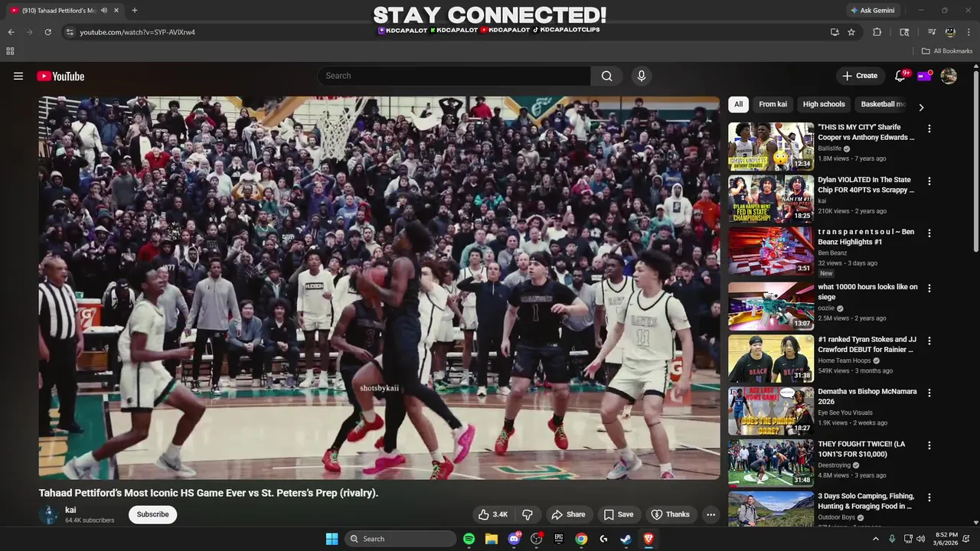This screenshot has height=551, width=980.
Task: Bookmark this page with star icon
Action: [851, 32]
